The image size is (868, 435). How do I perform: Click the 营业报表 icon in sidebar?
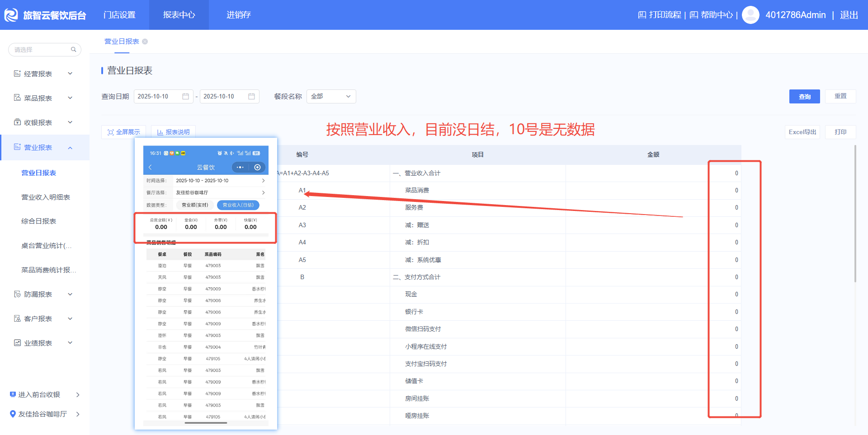pyautogui.click(x=17, y=147)
